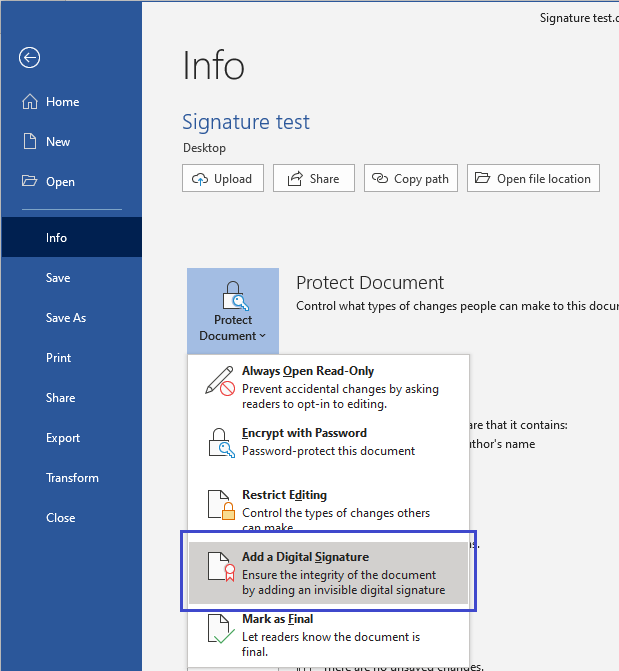Select New in the backstage sidebar
This screenshot has width=619, height=671.
pos(71,141)
